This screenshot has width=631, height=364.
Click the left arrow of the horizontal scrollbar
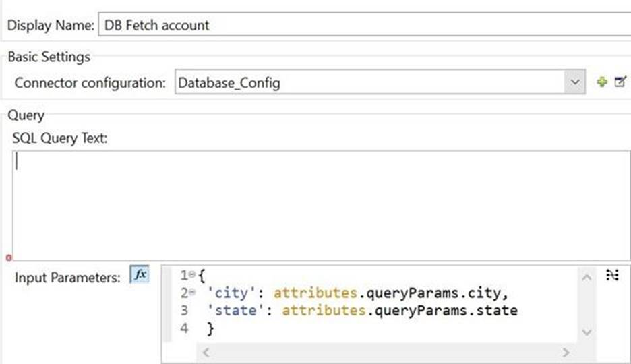206,353
